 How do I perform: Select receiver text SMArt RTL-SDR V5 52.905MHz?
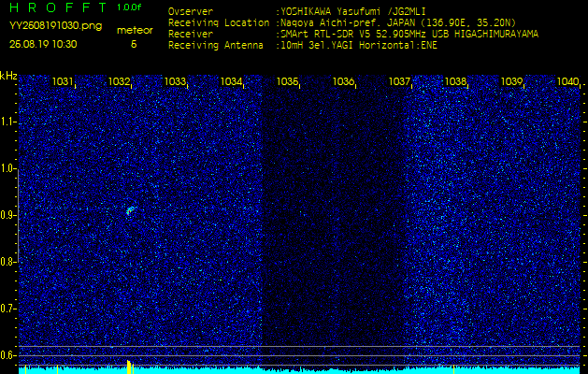(353, 35)
